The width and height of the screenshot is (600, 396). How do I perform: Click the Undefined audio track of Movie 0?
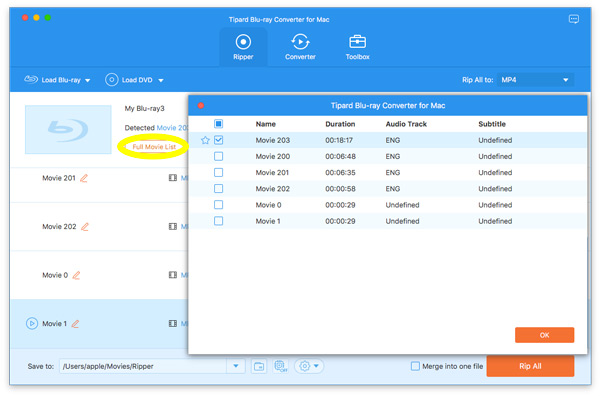point(402,205)
